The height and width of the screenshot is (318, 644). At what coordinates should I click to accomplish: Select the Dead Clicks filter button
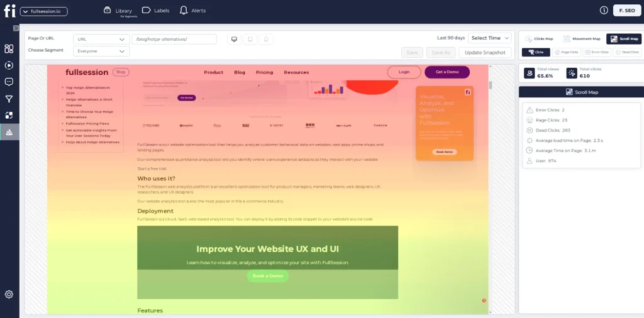tap(627, 52)
